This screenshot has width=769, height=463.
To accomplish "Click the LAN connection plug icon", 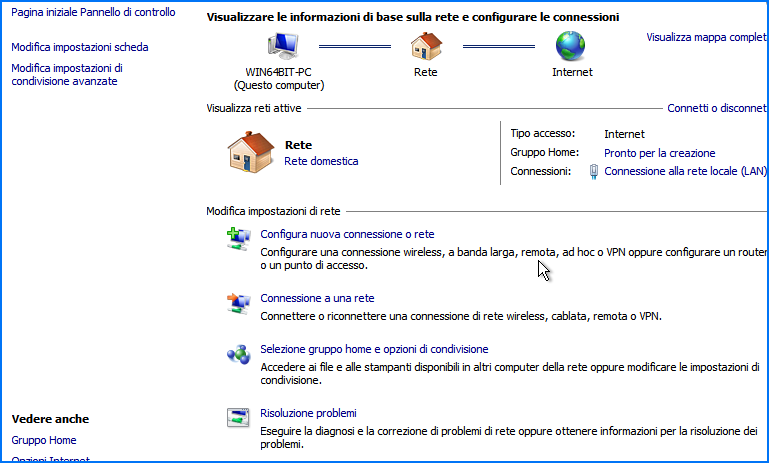I will click(x=593, y=172).
